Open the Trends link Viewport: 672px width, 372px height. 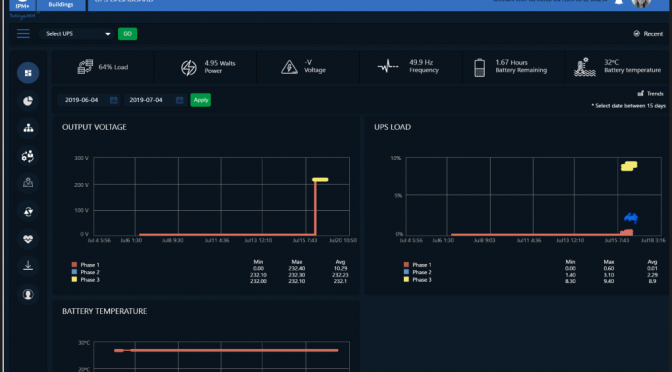[655, 93]
